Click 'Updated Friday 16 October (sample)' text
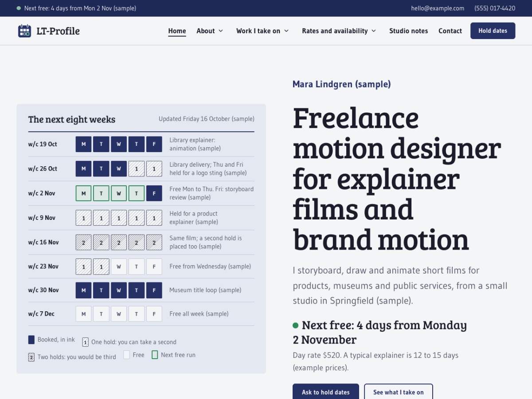The width and height of the screenshot is (532, 399). [207, 119]
